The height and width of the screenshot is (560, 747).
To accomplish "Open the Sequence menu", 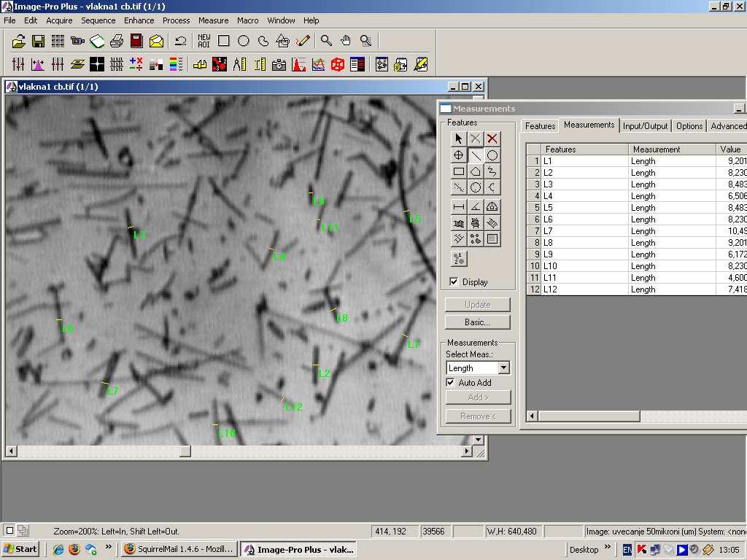I will [x=98, y=20].
